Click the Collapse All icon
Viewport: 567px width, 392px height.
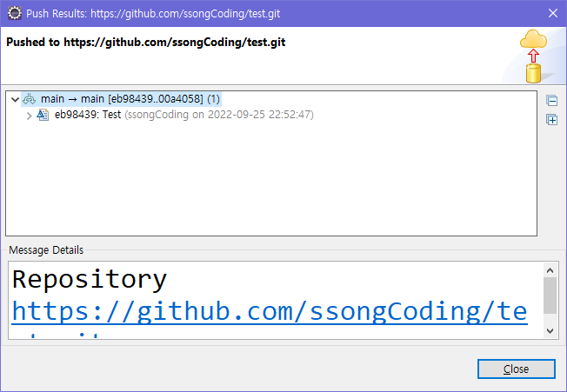(x=552, y=101)
